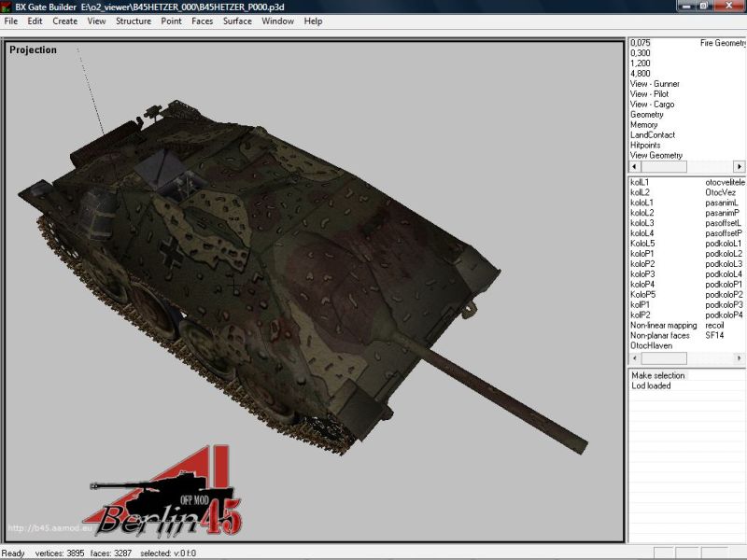Select the podkoloP2 named selection
Screen dimensions: 747x560
point(725,295)
